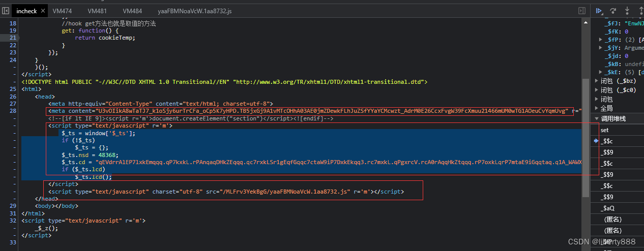The width and height of the screenshot is (644, 251).
Task: Select the _$$c frame marked with arrow
Action: click(617, 141)
